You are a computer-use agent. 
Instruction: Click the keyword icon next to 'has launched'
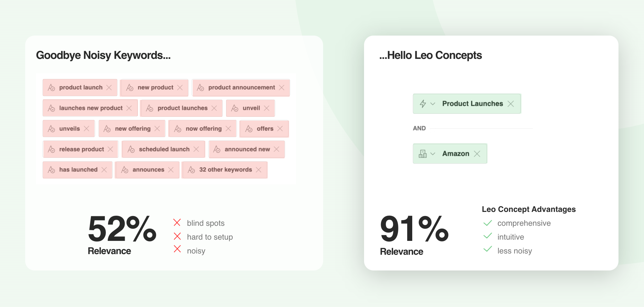[51, 170]
